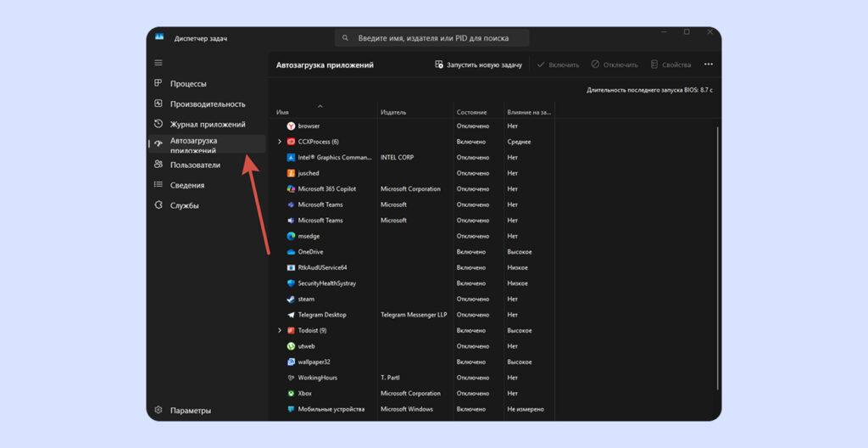Click Microsoft Windows publisher cell
Screen dimensions: 868x448
pyautogui.click(x=407, y=409)
